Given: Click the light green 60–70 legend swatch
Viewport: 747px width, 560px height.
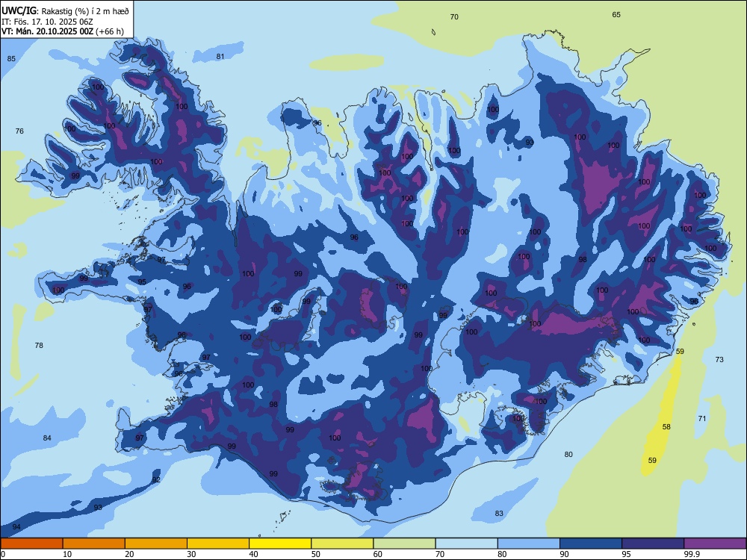Looking at the screenshot, I should 404,544.
